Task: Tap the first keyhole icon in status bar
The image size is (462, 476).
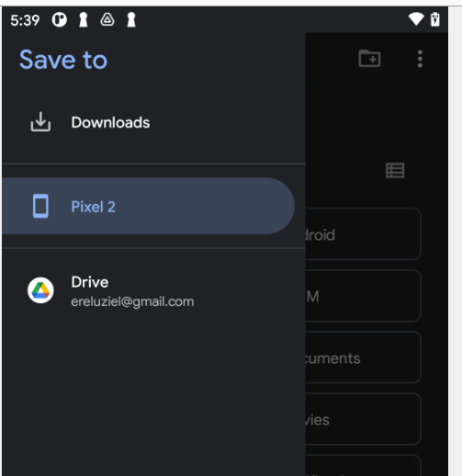Action: (x=84, y=20)
